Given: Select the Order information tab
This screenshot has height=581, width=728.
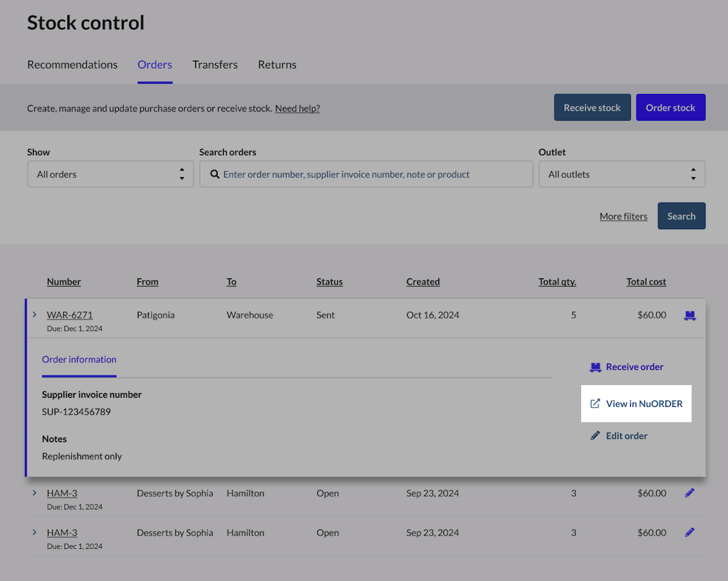Looking at the screenshot, I should click(x=79, y=360).
